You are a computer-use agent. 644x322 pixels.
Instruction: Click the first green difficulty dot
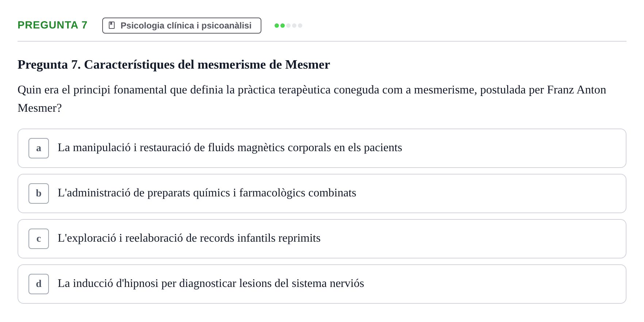[277, 26]
